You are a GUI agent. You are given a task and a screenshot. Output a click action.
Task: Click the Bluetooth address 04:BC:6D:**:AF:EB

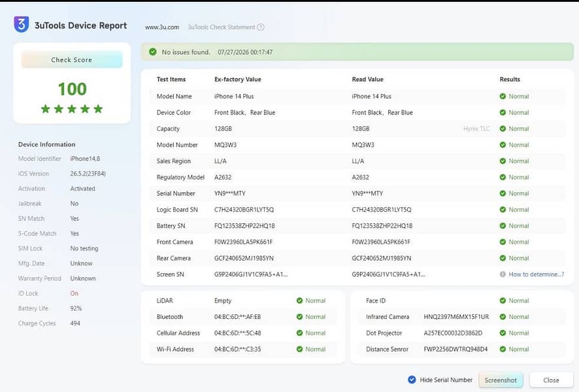click(x=237, y=317)
